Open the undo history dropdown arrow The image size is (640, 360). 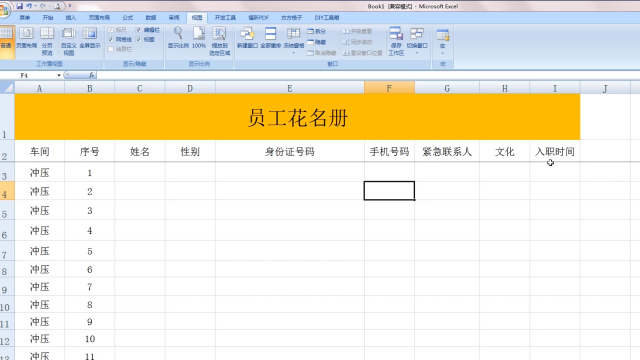point(35,6)
